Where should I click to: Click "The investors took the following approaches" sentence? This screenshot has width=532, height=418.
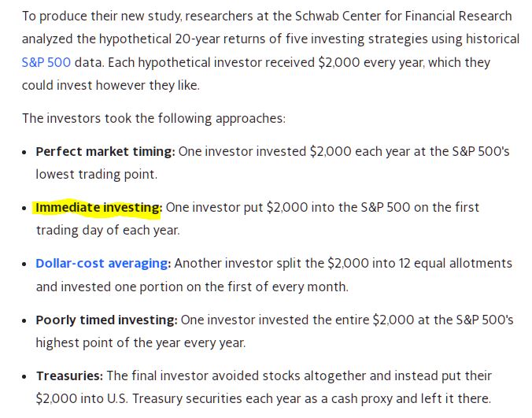pos(153,118)
